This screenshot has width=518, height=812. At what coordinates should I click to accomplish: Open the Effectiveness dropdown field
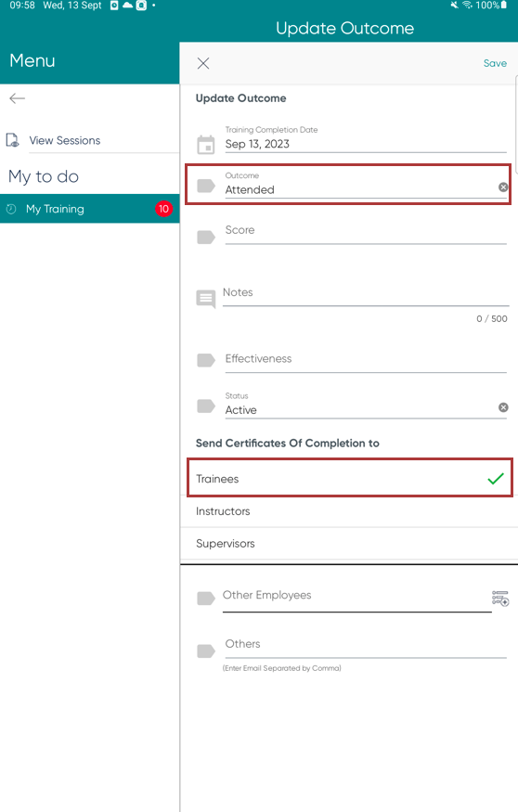click(366, 360)
